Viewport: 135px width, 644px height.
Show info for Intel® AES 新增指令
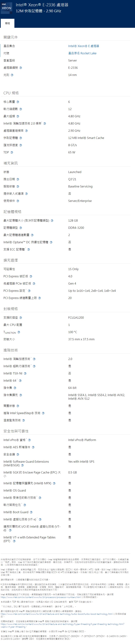[x=33, y=447]
